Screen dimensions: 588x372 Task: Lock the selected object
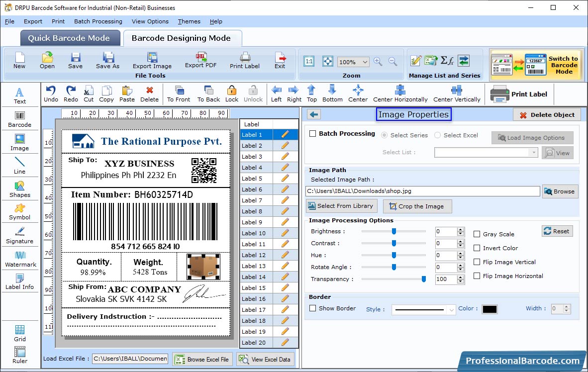pos(232,94)
